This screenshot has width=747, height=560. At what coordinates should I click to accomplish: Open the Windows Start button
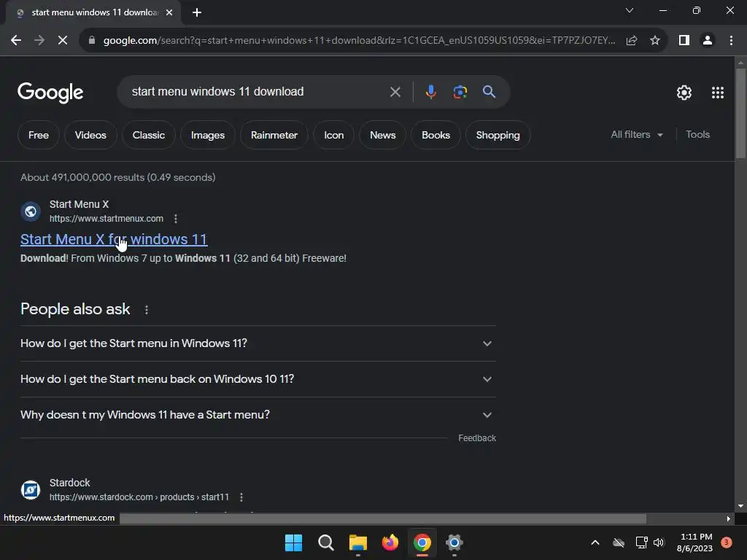point(293,542)
